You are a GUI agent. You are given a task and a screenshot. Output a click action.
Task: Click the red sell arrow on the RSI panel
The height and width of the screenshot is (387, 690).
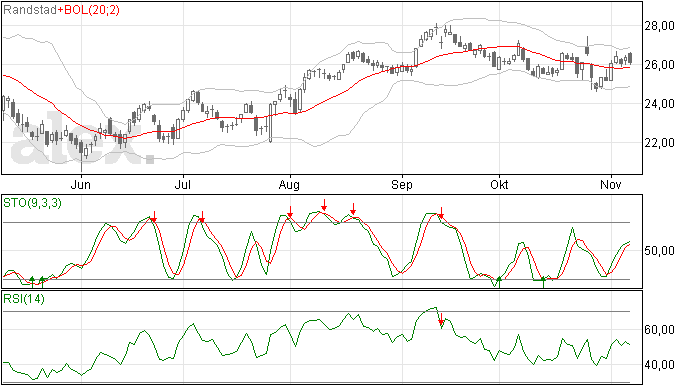coord(441,319)
